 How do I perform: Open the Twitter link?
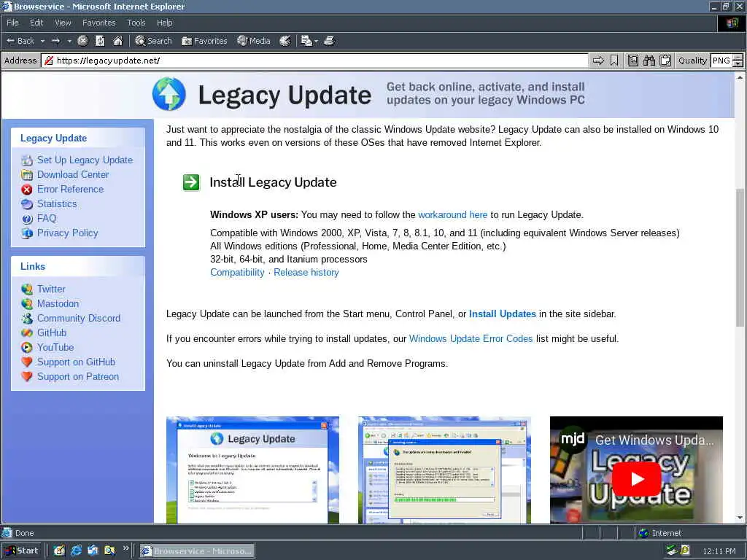tap(51, 289)
